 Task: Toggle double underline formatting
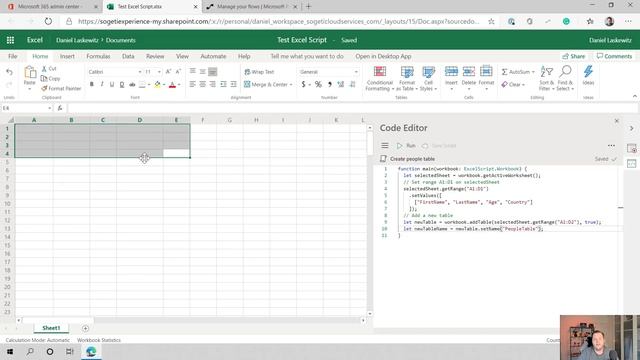122,84
